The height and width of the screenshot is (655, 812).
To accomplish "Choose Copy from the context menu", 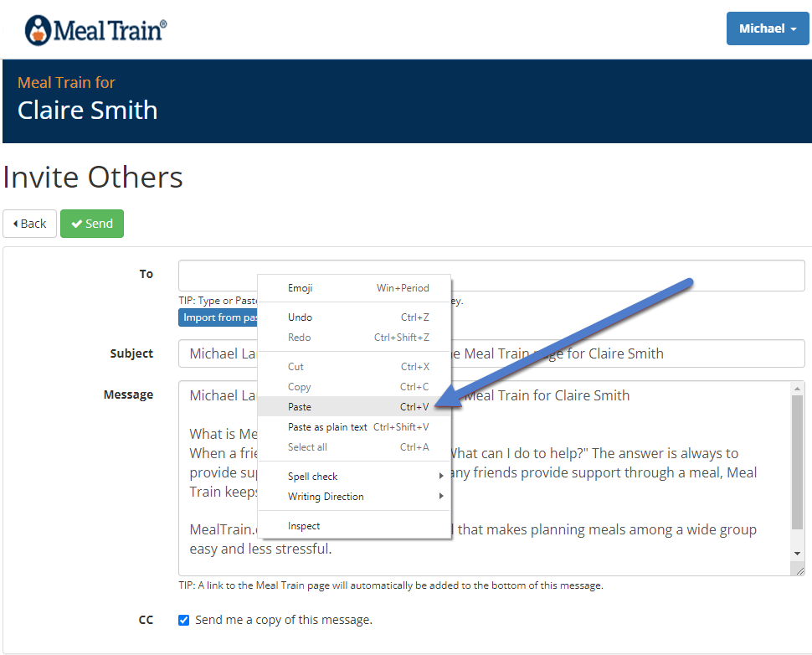I will pos(354,387).
